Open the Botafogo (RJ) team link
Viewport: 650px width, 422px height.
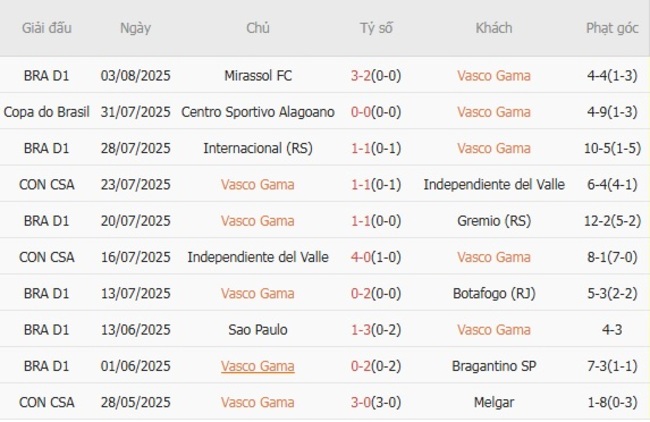pyautogui.click(x=494, y=293)
